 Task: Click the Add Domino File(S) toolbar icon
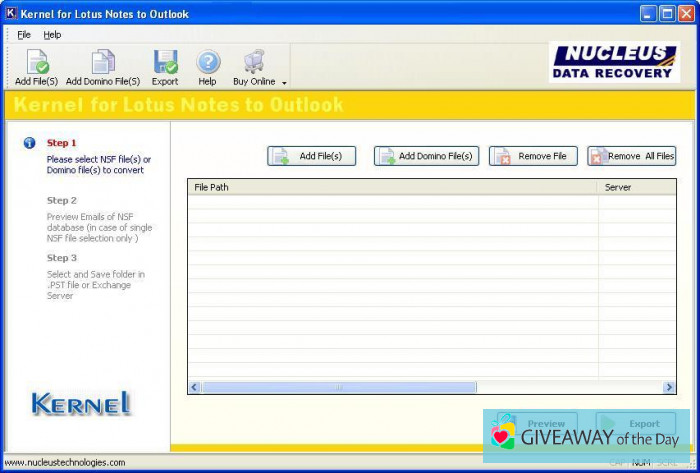[103, 62]
